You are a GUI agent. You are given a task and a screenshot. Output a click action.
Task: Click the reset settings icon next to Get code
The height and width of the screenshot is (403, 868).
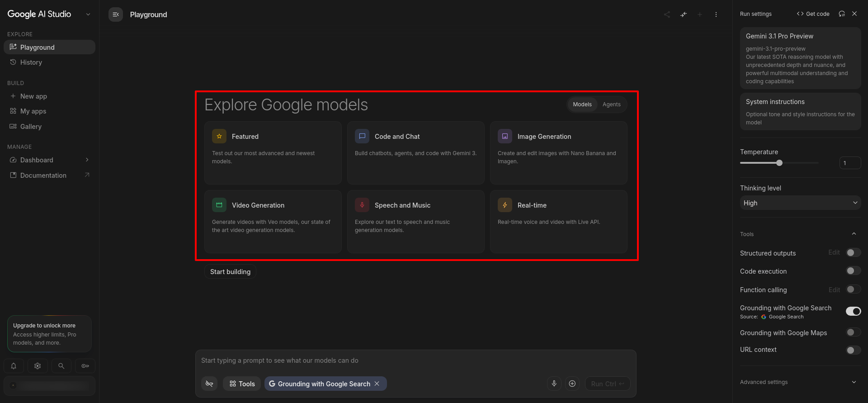coord(842,14)
